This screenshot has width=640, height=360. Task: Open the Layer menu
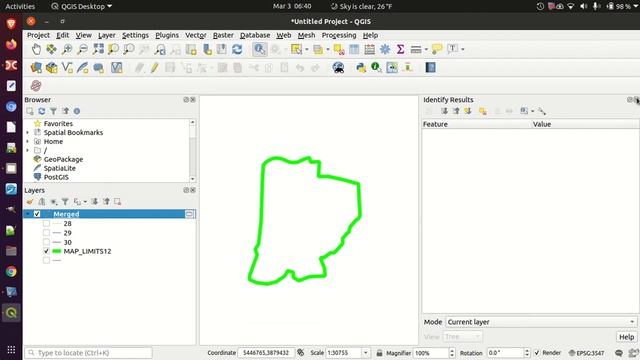coord(107,35)
